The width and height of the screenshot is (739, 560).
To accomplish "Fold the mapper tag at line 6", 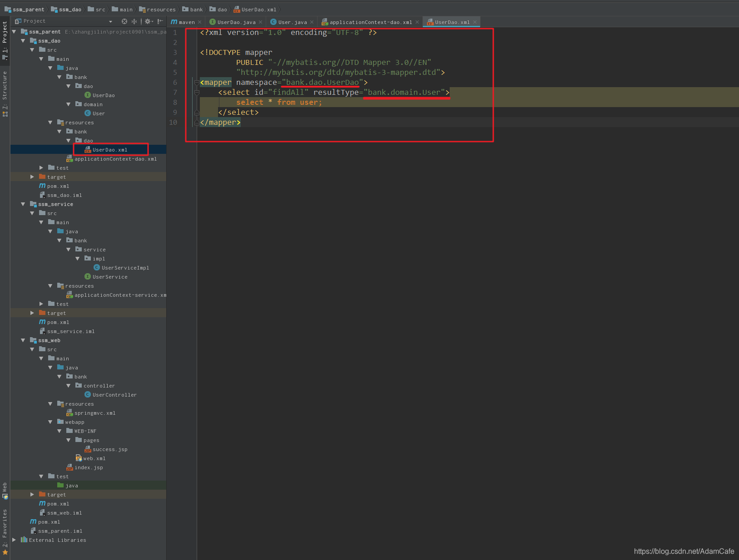I will tap(197, 83).
